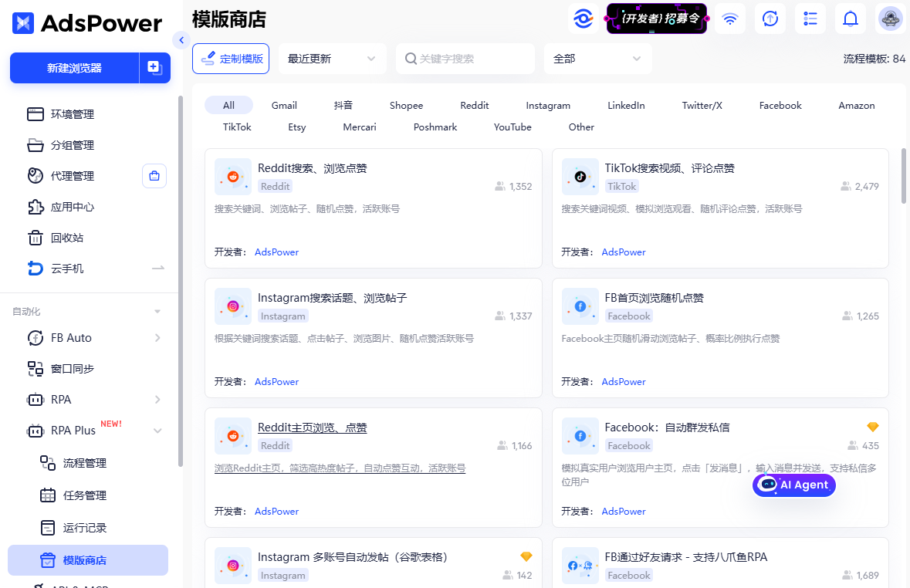Click the blue eye-shaped header icon

pos(584,19)
